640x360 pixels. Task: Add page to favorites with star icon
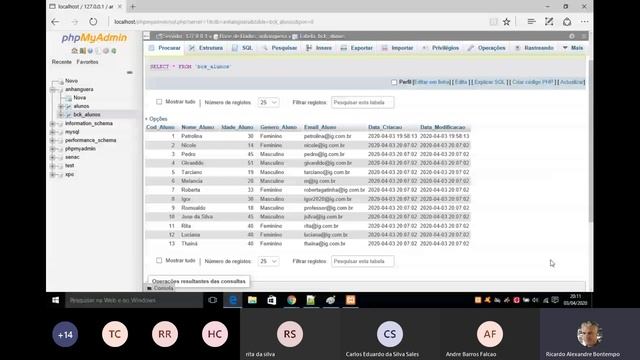click(507, 22)
